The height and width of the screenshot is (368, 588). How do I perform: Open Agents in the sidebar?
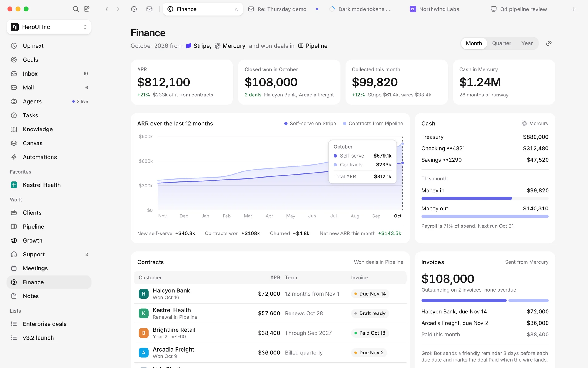click(49, 101)
